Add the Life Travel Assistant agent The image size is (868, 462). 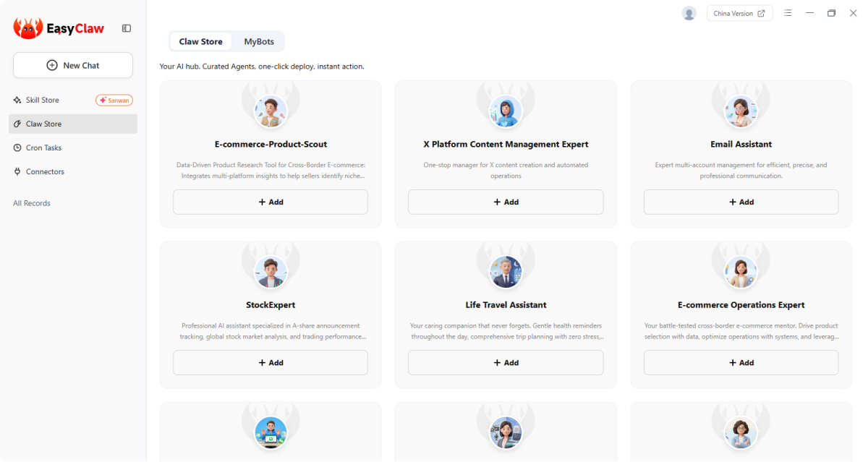pos(506,363)
